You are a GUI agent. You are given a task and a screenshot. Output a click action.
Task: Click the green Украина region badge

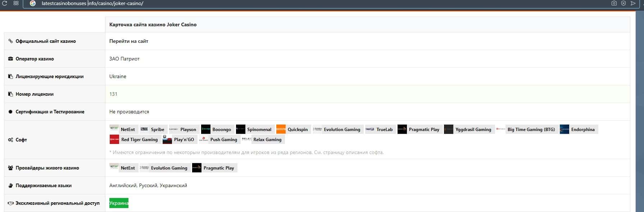click(x=119, y=203)
